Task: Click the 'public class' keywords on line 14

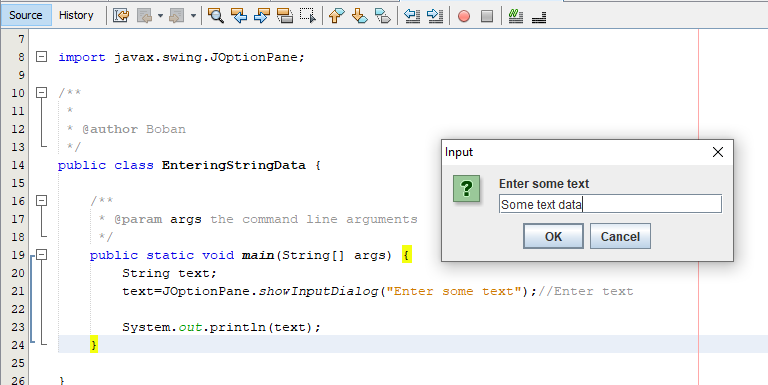Action: point(106,165)
